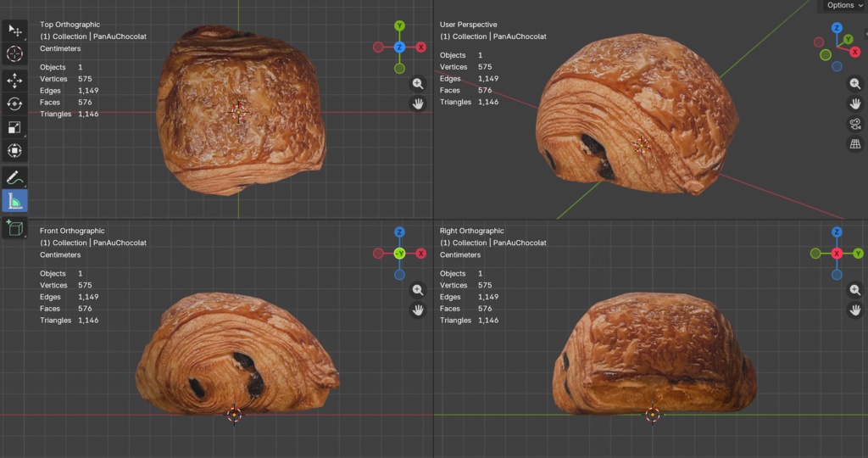Screen dimensions: 868x458
Task: Click zoom icon in Front Orthographic view
Action: [x=418, y=289]
